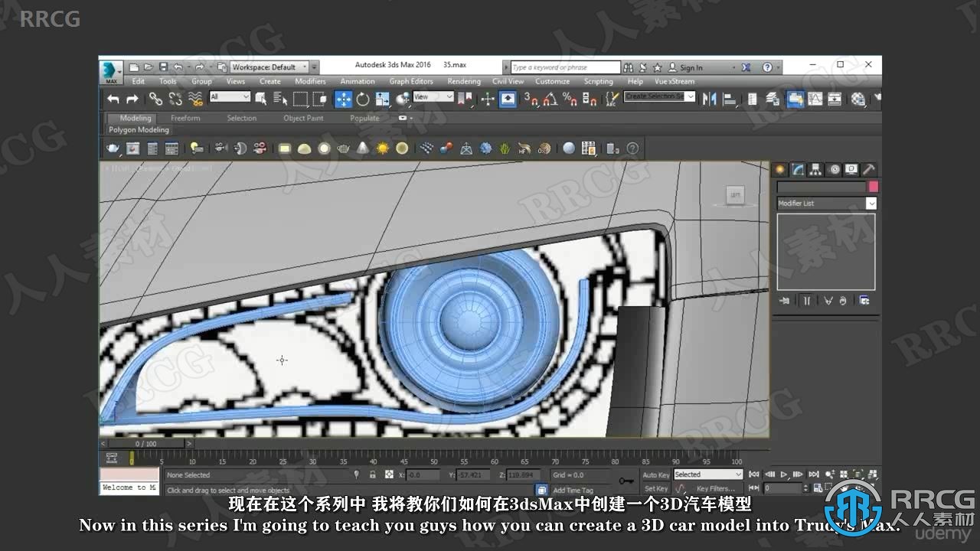Image resolution: width=980 pixels, height=551 pixels.
Task: Open the 3ds Max application menu logo
Action: 112,70
